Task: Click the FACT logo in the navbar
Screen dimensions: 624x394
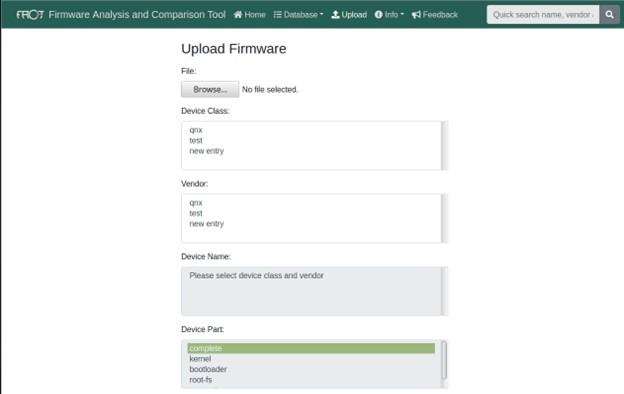Action: [x=30, y=15]
